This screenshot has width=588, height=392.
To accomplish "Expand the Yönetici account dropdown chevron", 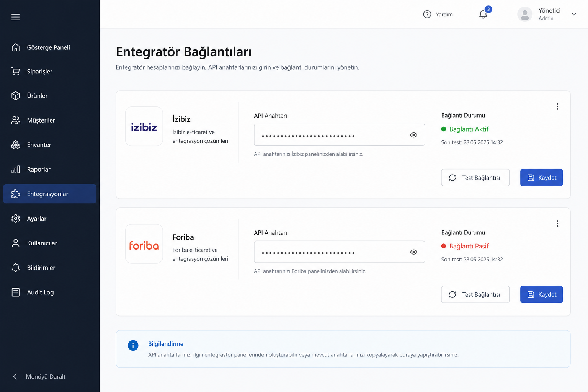I will click(574, 15).
